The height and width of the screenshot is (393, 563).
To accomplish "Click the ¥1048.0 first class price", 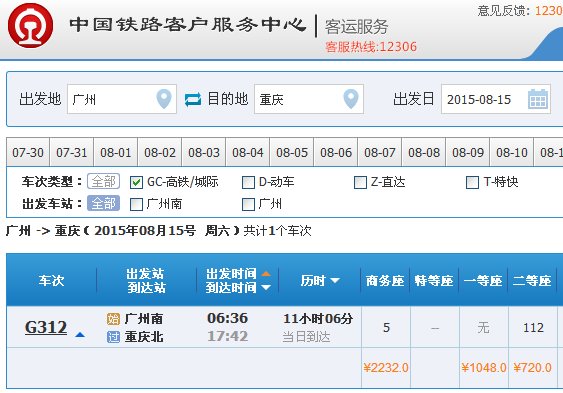I will [484, 368].
